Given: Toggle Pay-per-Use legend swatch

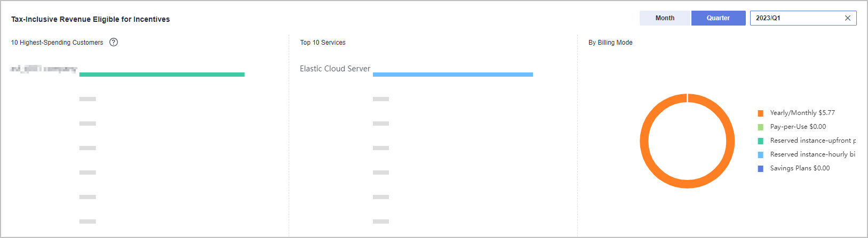Looking at the screenshot, I should pyautogui.click(x=761, y=127).
